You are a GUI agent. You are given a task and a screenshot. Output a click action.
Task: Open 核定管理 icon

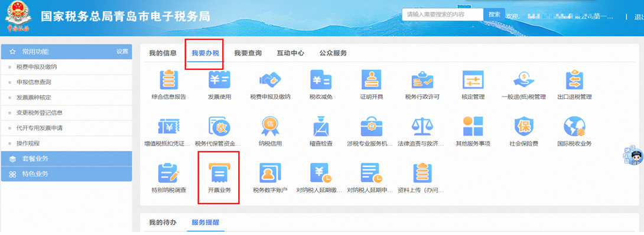pyautogui.click(x=473, y=80)
